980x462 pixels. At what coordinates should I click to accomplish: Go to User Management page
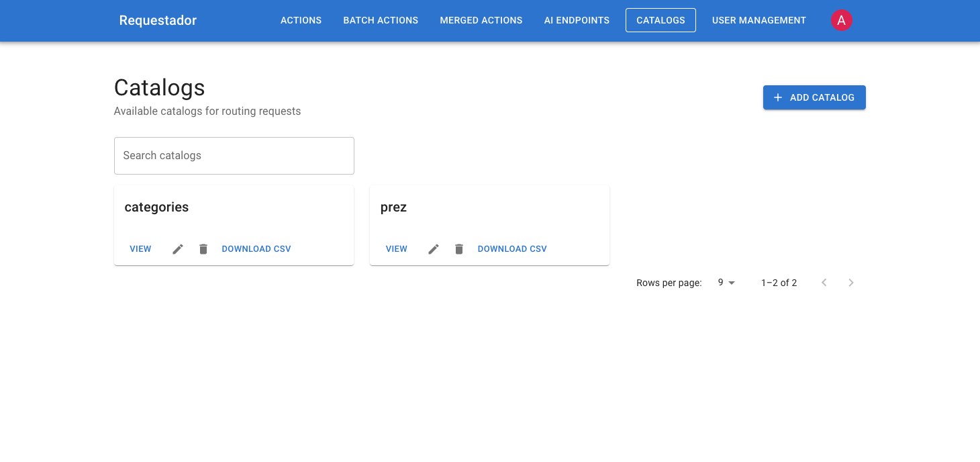pos(758,20)
